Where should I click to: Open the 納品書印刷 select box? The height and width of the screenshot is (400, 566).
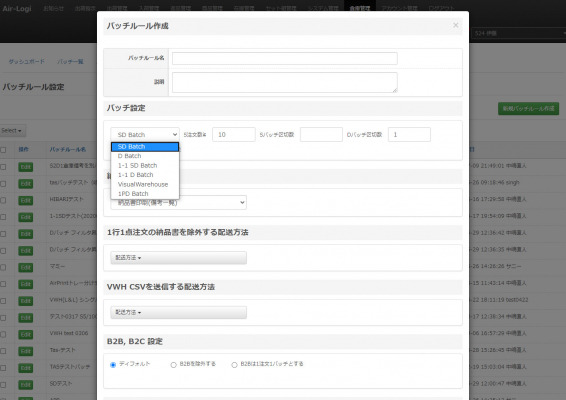pos(179,203)
